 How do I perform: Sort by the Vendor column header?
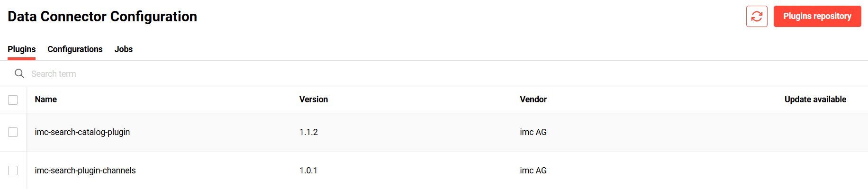click(x=533, y=99)
